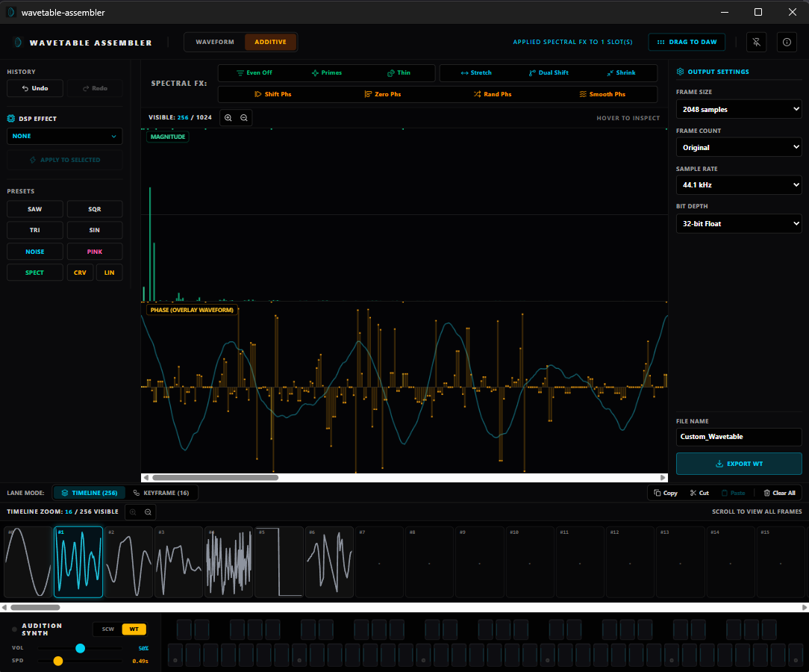Viewport: 809px width, 672px height.
Task: Copy the selected frame
Action: point(666,493)
